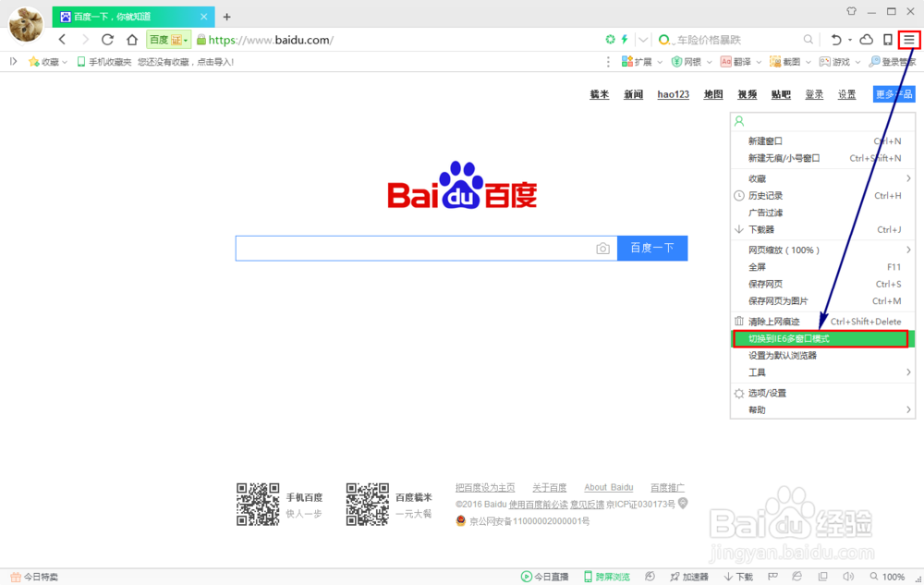This screenshot has height=585, width=924.
Task: Open the hamburger main menu button
Action: tap(909, 40)
